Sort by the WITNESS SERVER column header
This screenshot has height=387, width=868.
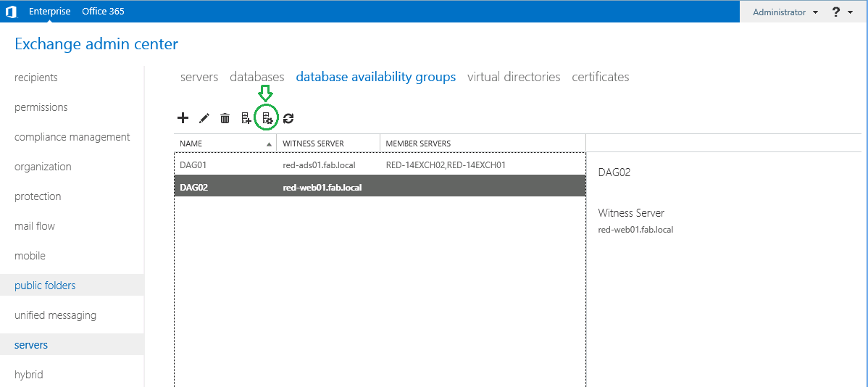pyautogui.click(x=328, y=143)
